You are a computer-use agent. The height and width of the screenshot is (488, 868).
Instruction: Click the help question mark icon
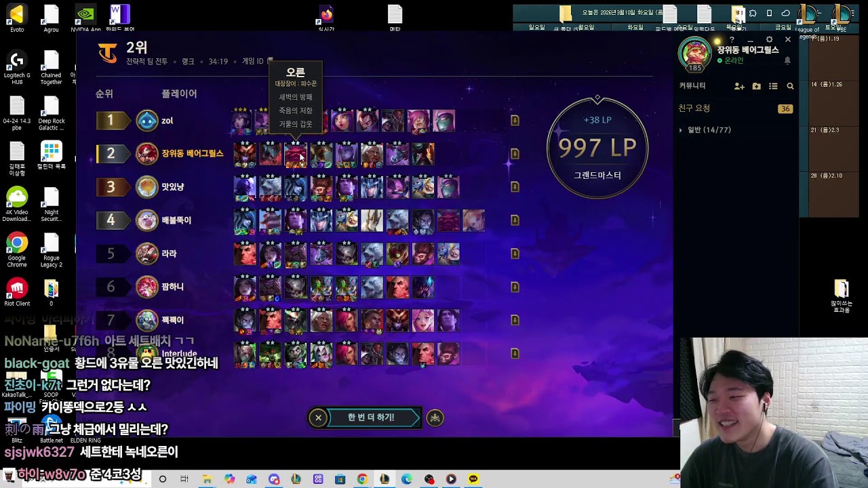[732, 40]
